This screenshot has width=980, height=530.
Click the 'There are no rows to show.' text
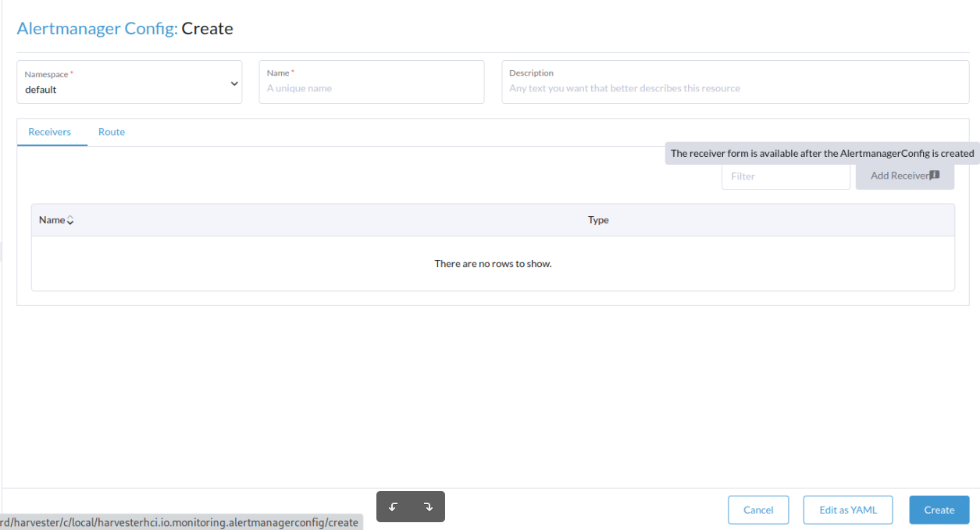click(x=493, y=264)
